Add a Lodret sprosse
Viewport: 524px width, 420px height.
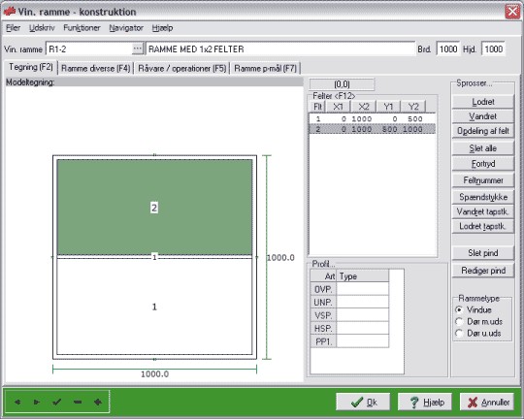click(x=483, y=102)
